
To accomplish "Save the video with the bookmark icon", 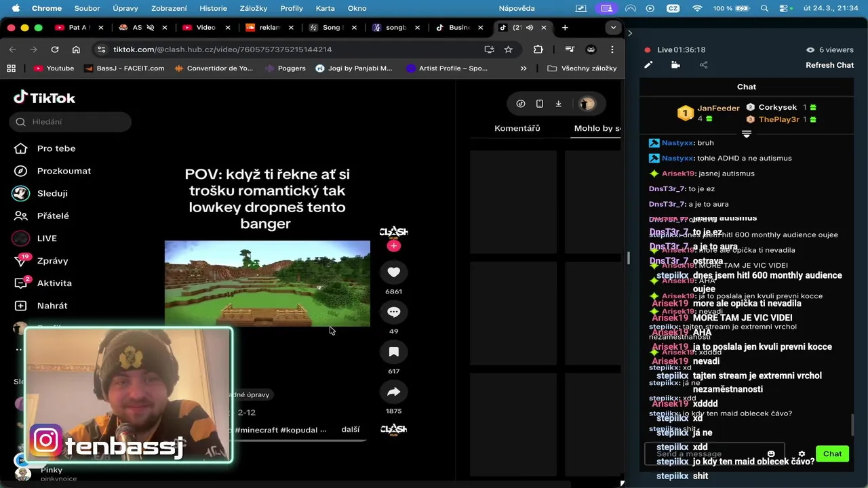I will point(393,352).
